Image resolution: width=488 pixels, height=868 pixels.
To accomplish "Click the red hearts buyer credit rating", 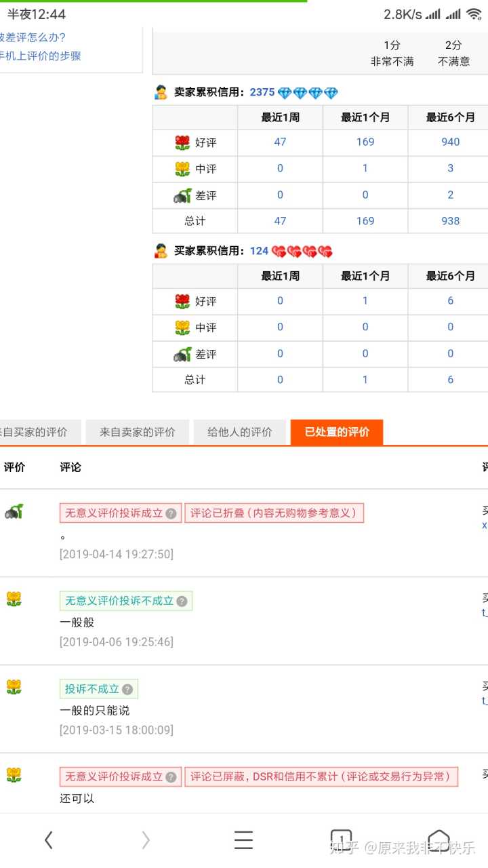I will pos(302,252).
